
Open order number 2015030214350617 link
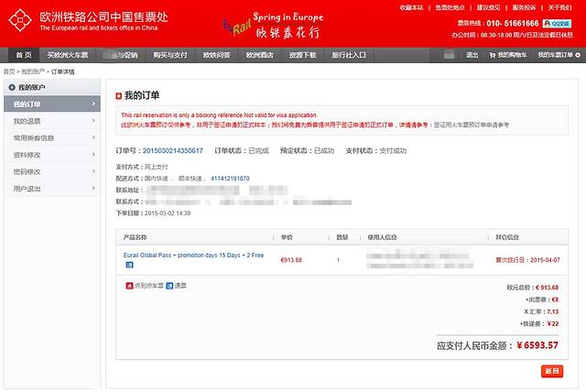(x=172, y=150)
